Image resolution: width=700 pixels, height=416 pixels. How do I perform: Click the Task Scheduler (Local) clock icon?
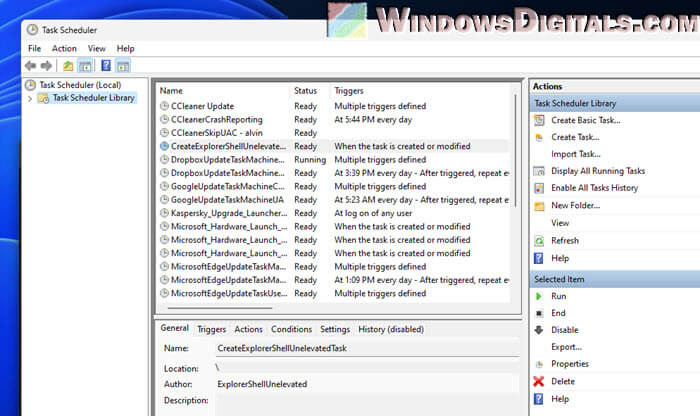pyautogui.click(x=30, y=85)
